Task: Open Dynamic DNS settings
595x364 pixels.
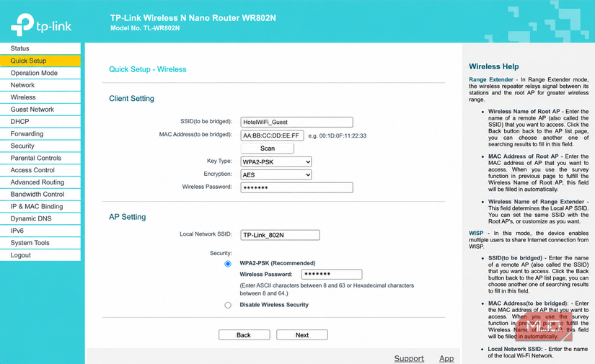Action: pos(40,218)
